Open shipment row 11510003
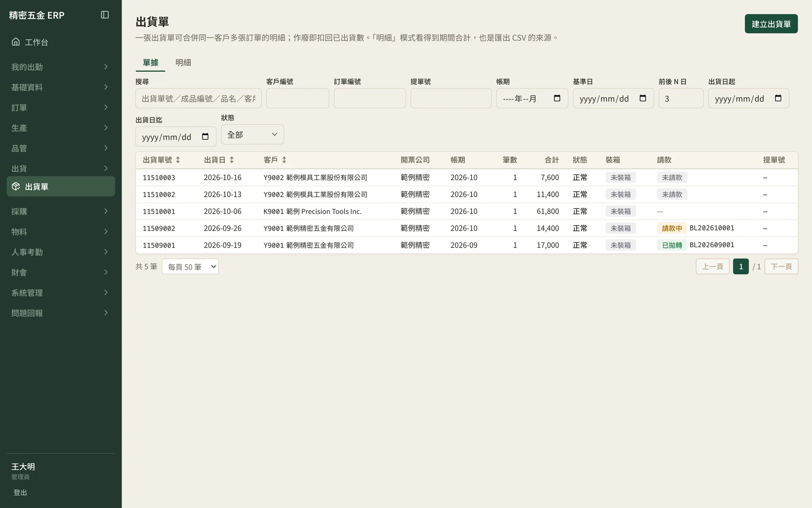 point(466,177)
